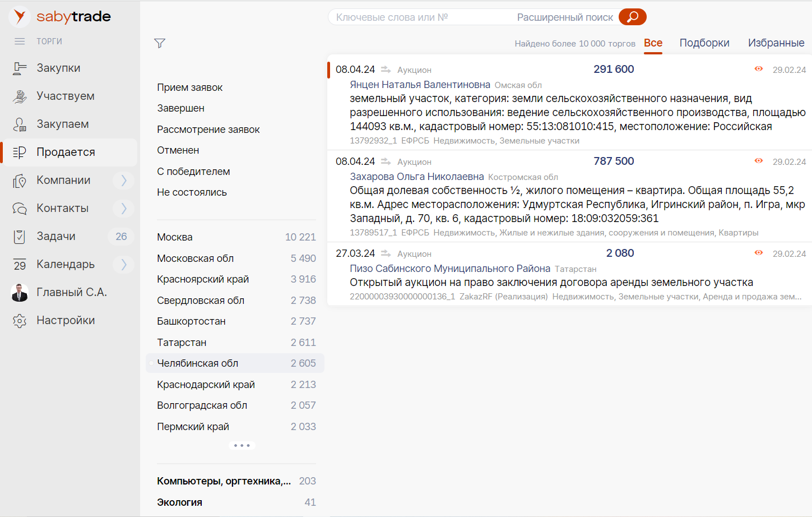The image size is (812, 517).
Task: Click the Закупаем person icon in sidebar
Action: [x=19, y=124]
